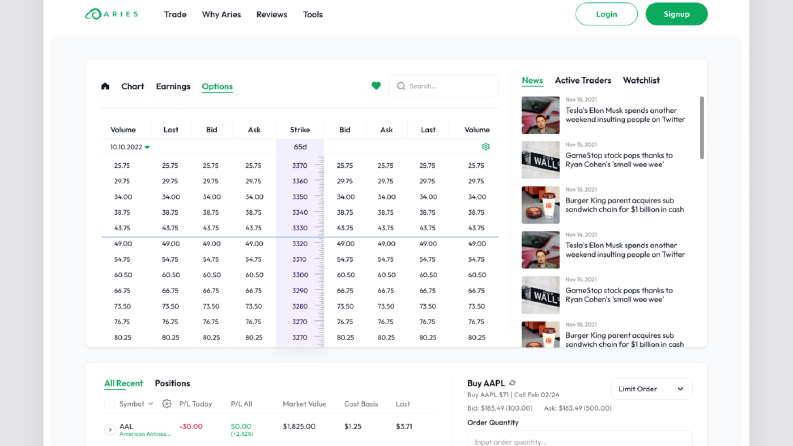Viewport: 793px width, 446px height.
Task: Click the -30.00 P/L Today value
Action: tap(191, 426)
